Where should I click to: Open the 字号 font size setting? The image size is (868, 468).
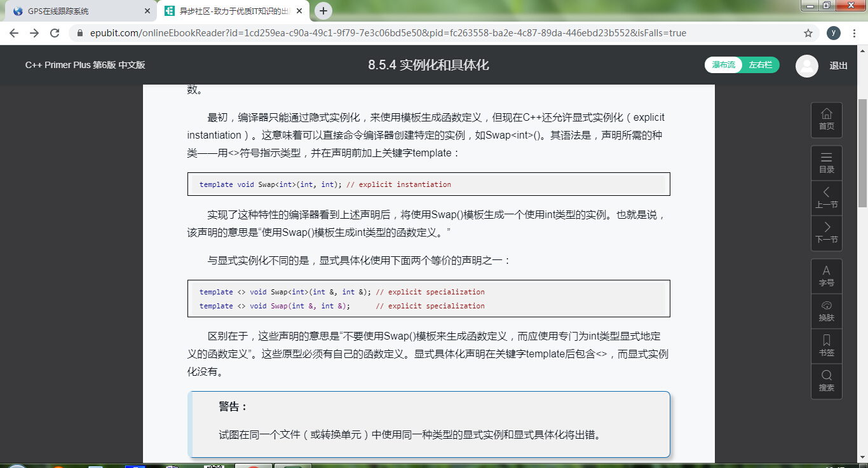tap(826, 276)
